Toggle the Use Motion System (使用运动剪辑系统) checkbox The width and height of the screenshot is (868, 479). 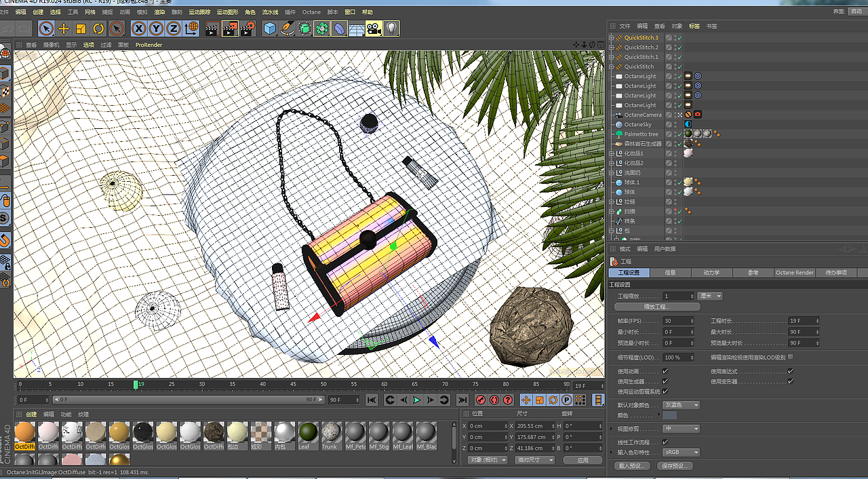click(665, 391)
